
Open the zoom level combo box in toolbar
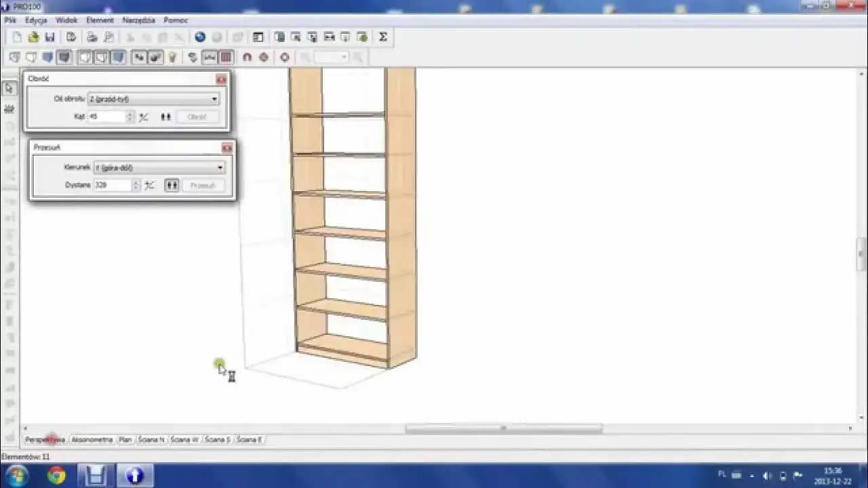(332, 58)
